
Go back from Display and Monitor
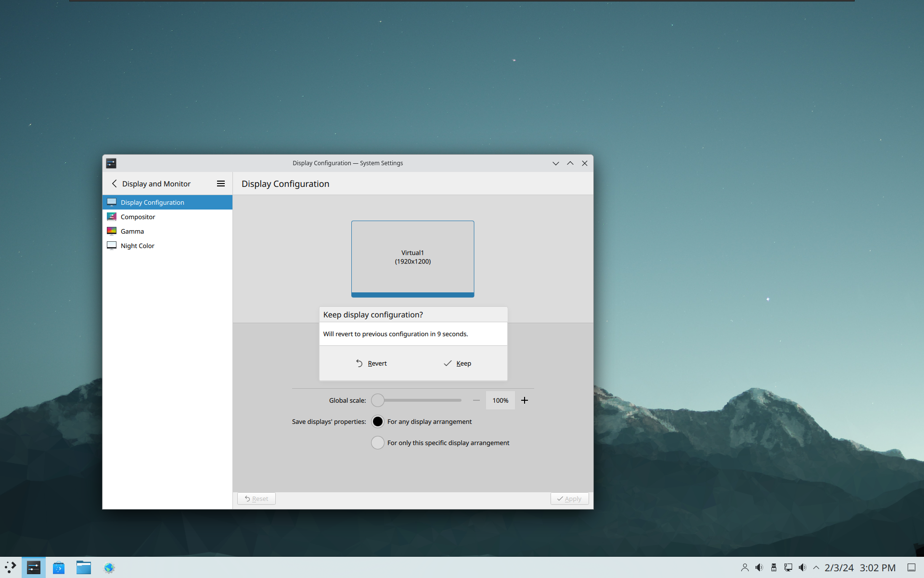(114, 184)
